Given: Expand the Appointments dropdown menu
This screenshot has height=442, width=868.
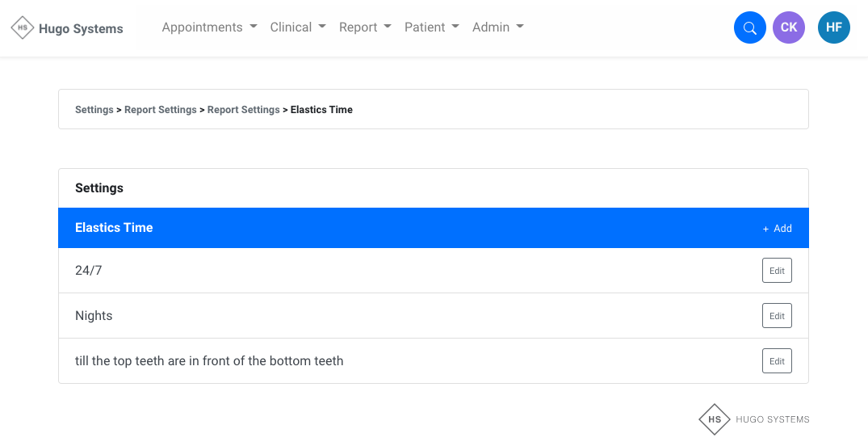Looking at the screenshot, I should coord(209,27).
